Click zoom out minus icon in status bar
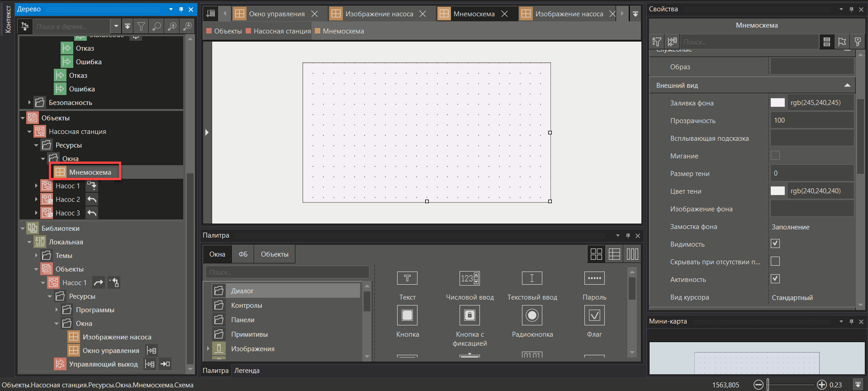 click(x=759, y=385)
